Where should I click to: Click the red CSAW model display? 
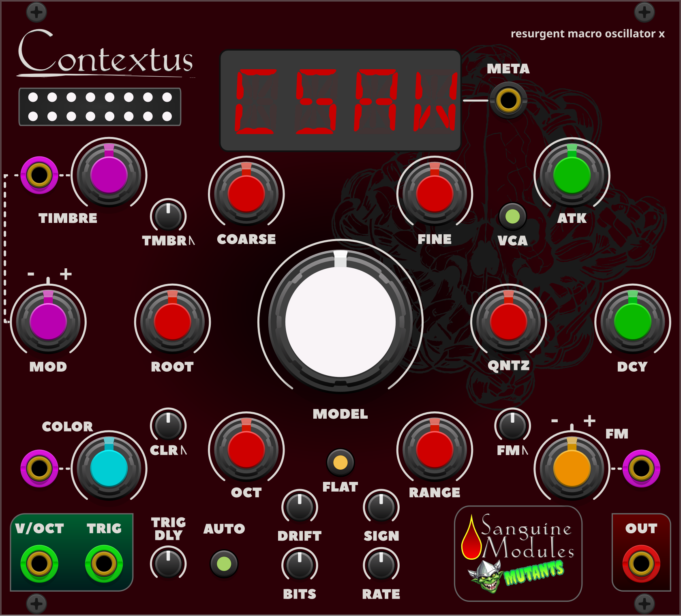(x=340, y=101)
